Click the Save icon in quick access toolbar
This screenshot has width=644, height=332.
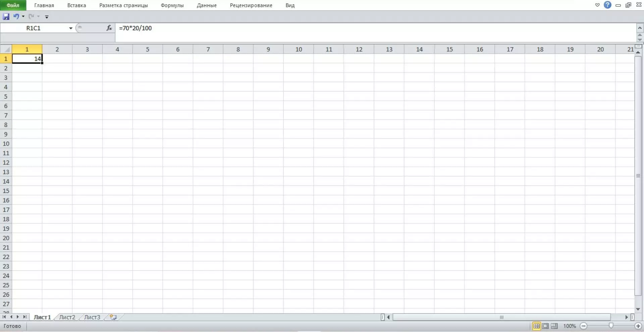tap(6, 16)
